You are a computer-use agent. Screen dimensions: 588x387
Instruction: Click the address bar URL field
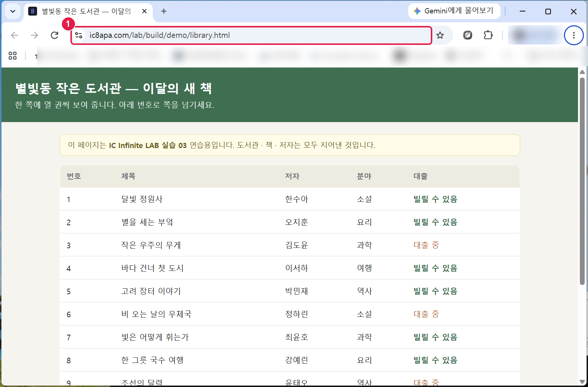pos(251,35)
